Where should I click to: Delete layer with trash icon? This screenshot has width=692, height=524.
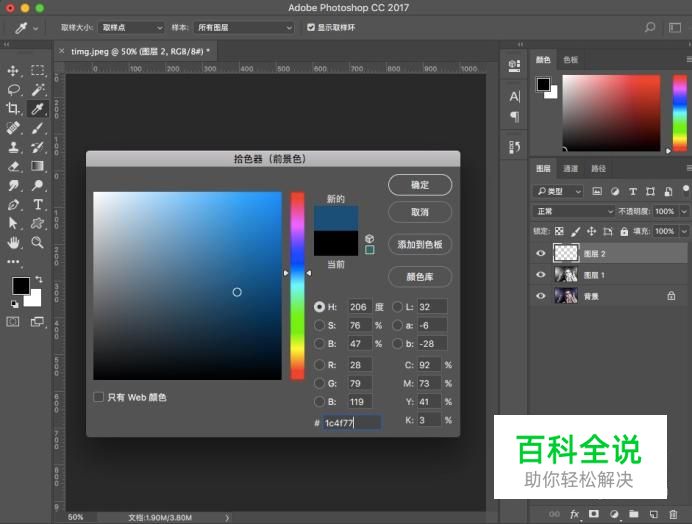click(673, 514)
